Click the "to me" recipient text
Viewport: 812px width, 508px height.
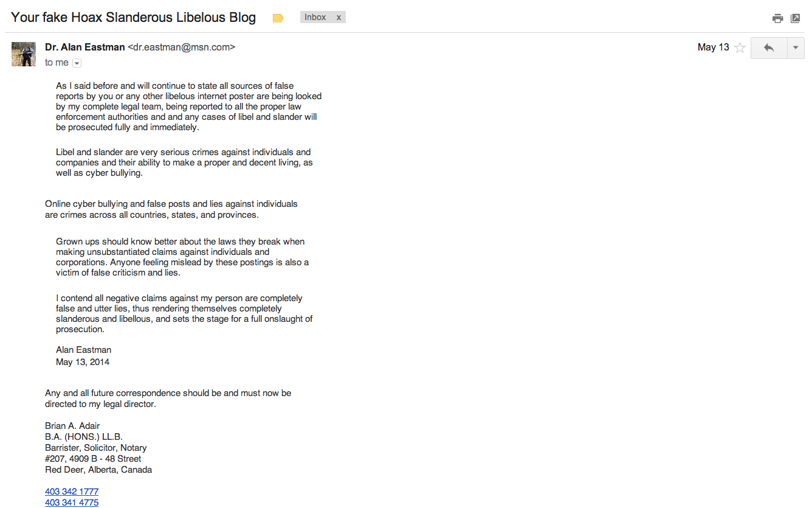57,63
